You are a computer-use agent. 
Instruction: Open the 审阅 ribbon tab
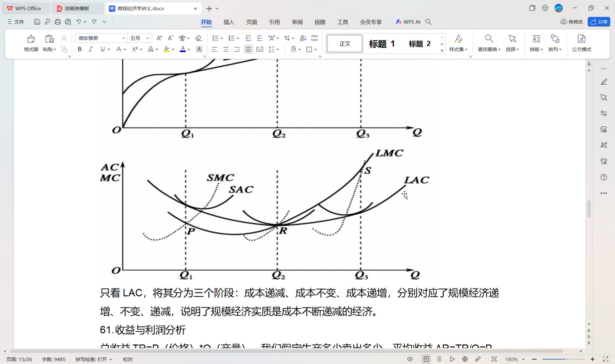(297, 22)
